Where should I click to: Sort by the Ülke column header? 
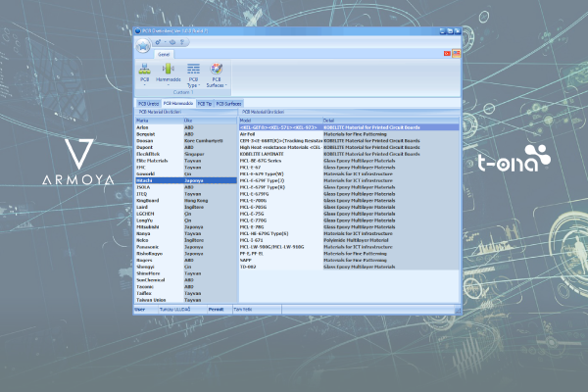(x=210, y=121)
